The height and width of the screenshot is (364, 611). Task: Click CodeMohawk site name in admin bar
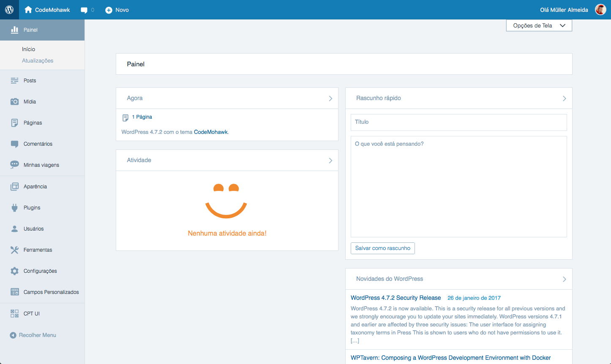click(52, 10)
